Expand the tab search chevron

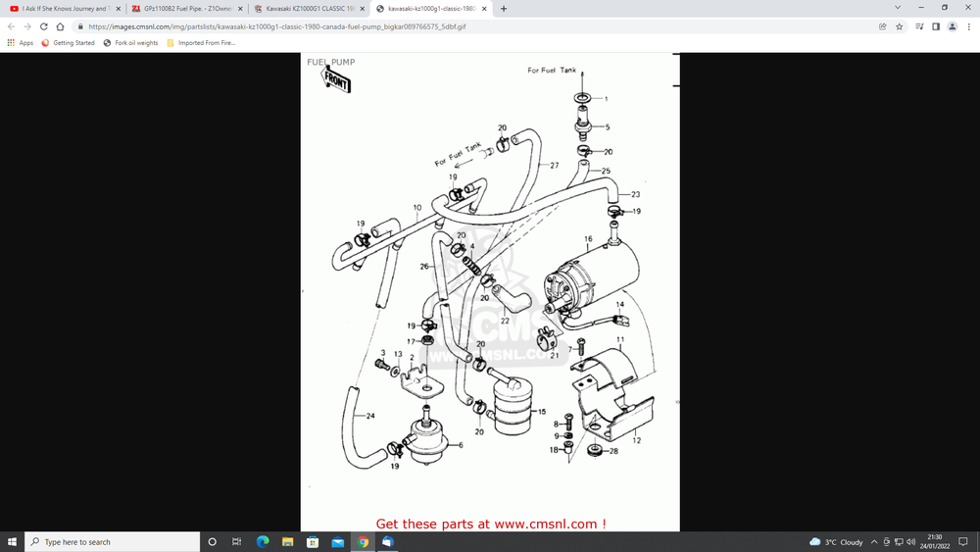click(x=898, y=8)
